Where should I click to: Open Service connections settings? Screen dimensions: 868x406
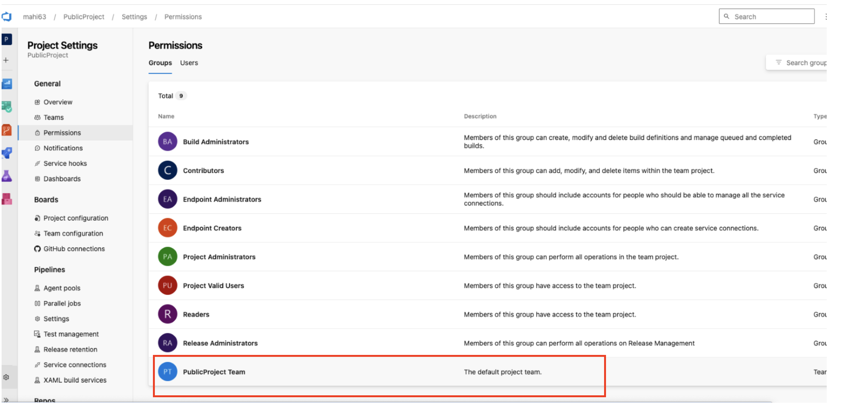click(x=75, y=365)
